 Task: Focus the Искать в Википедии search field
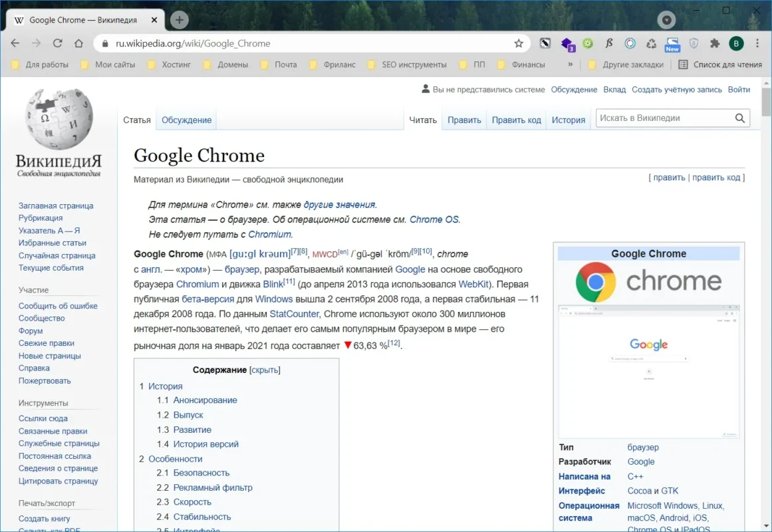(664, 118)
